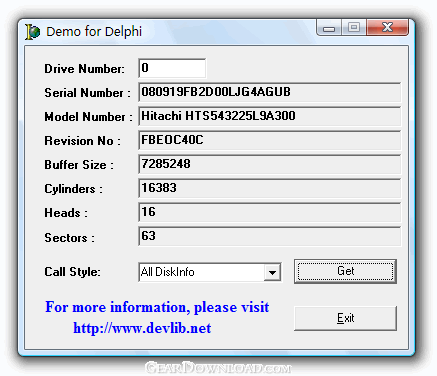Click the Buffer Size field 7285248

pyautogui.click(x=269, y=164)
